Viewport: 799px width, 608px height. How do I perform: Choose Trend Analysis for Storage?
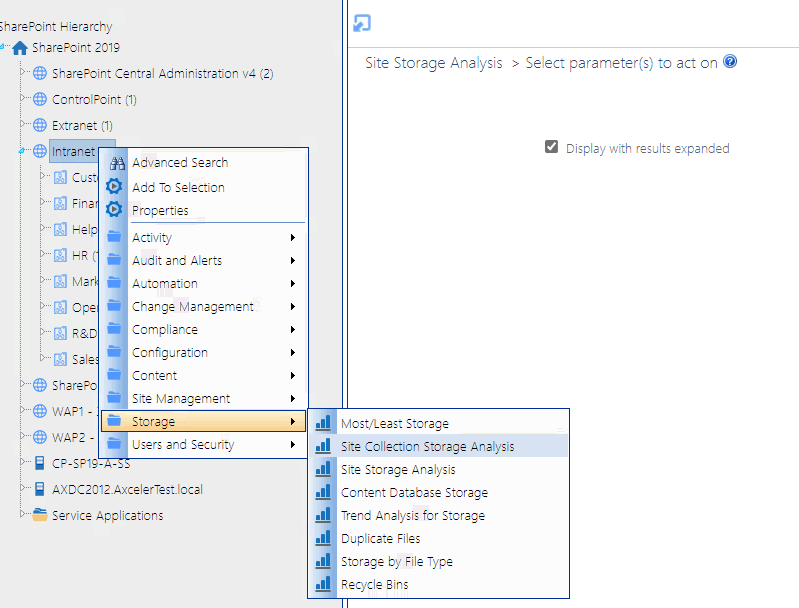[439, 515]
